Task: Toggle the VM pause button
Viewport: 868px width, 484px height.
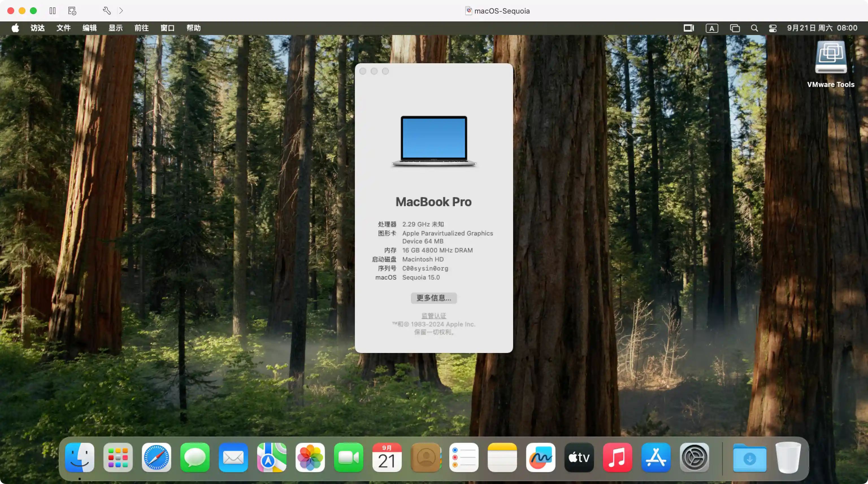Action: [52, 10]
